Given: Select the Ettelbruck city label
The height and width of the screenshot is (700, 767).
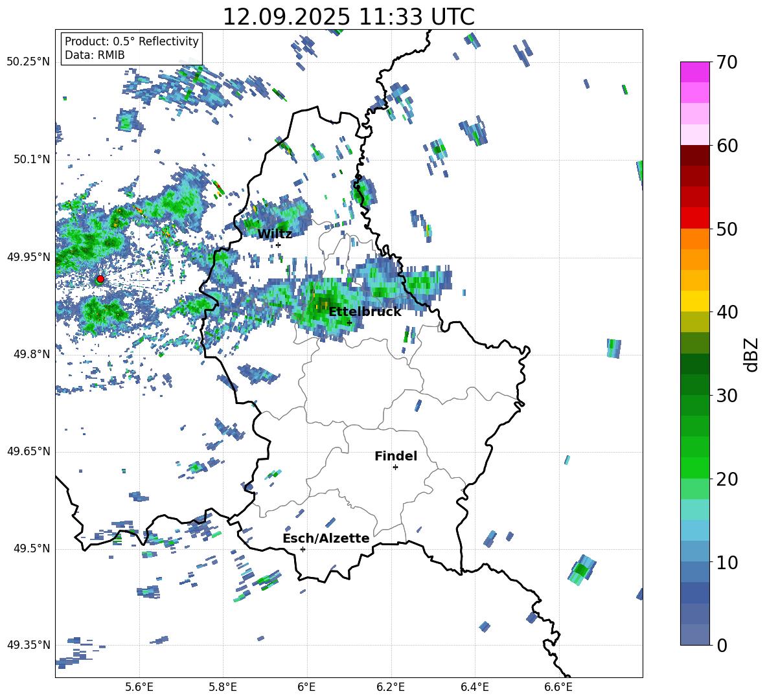Looking at the screenshot, I should click(x=365, y=311).
